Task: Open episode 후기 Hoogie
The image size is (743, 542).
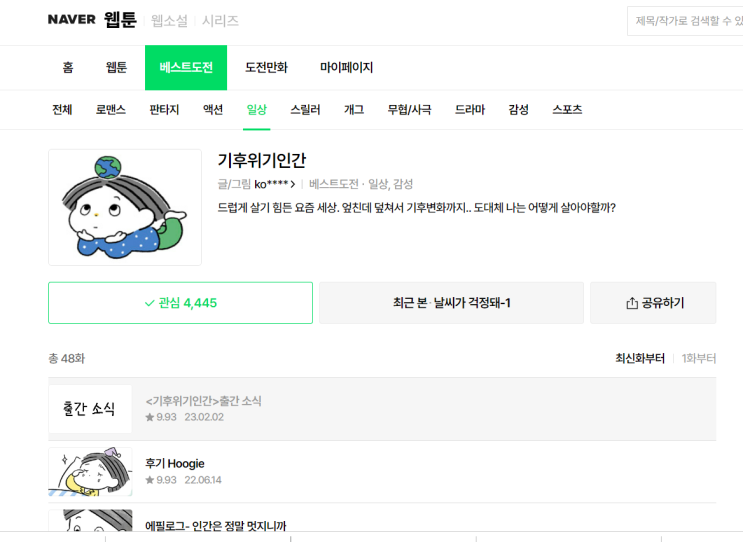Action: tap(175, 464)
